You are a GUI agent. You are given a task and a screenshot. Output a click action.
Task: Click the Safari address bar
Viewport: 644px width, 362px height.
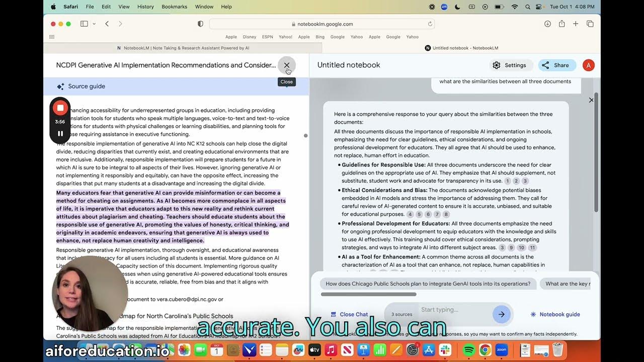322,24
